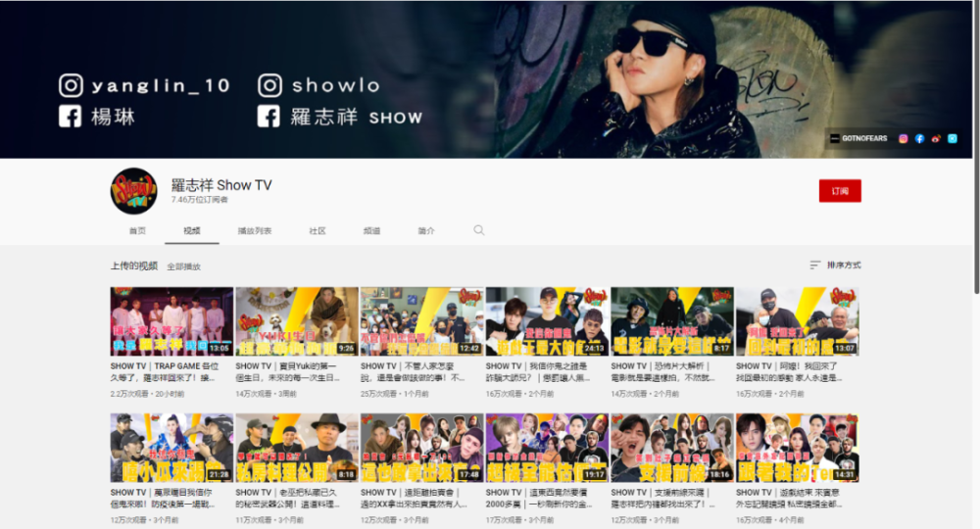
Task: Open the 12:42 video thumbnail
Action: tap(421, 321)
